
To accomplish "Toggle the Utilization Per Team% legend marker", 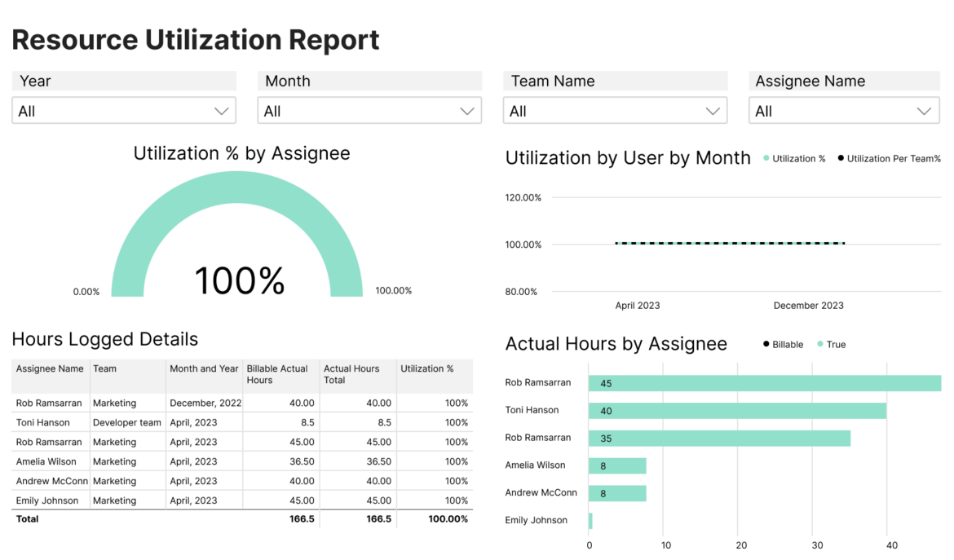I will click(x=889, y=158).
